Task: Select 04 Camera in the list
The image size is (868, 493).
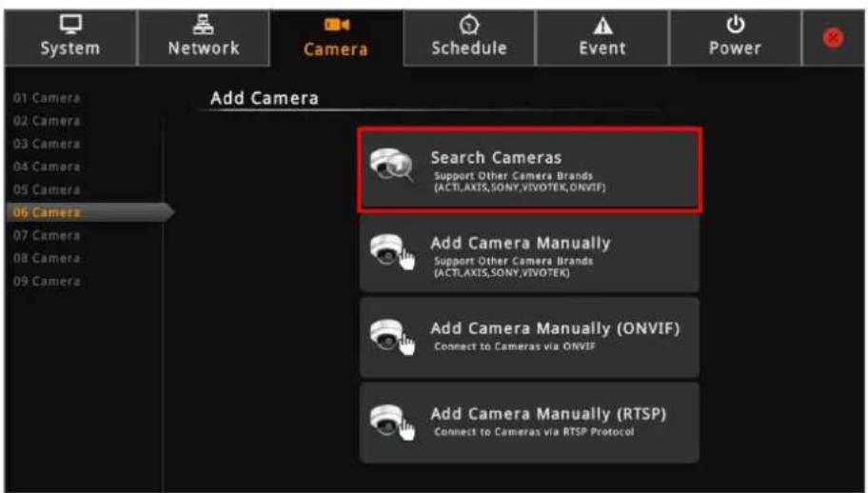Action: point(47,167)
